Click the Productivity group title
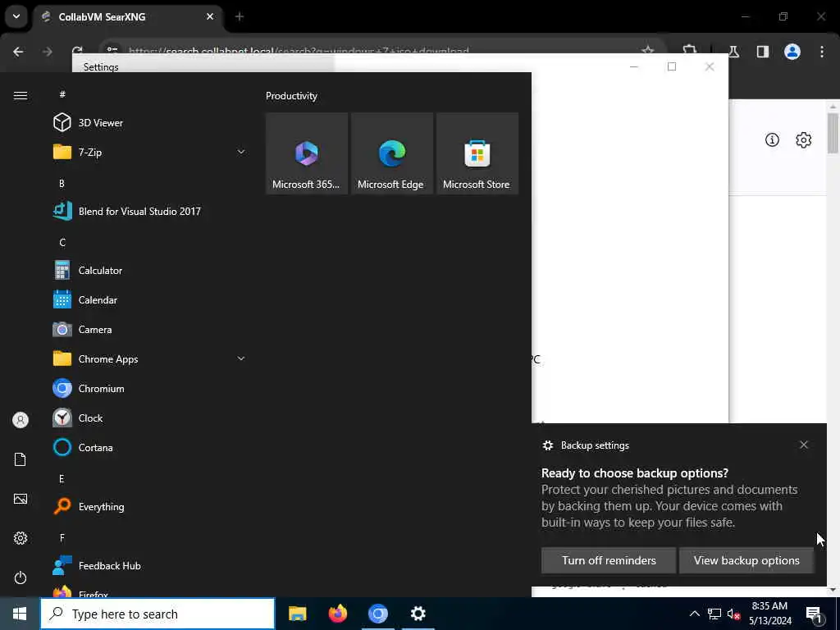 coord(291,96)
